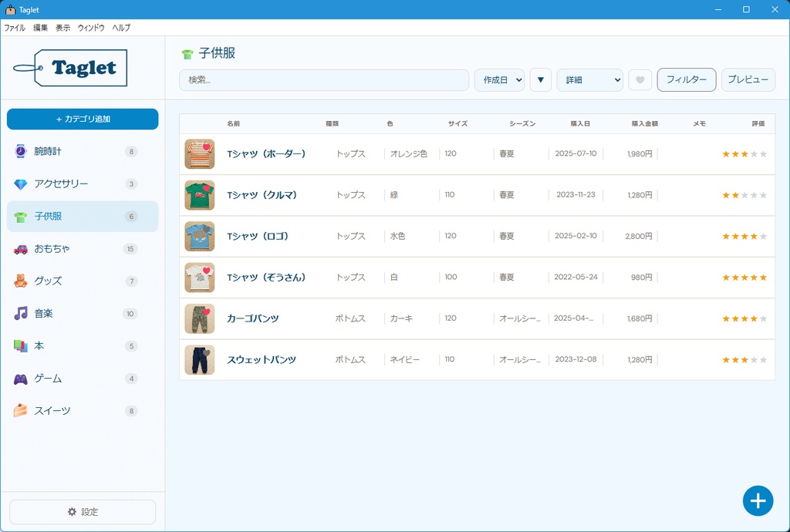The width and height of the screenshot is (790, 532).
Task: Click the 2022-05-24 purchase date cell
Action: tap(576, 278)
